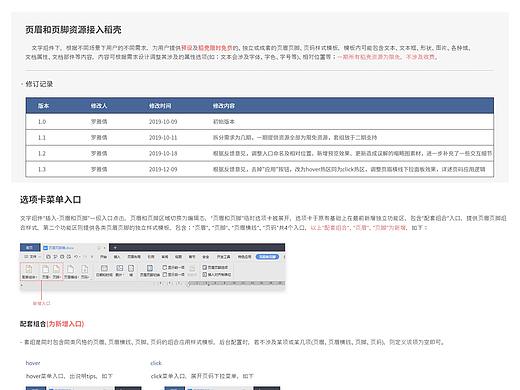
Task: Click the 域 field icon in the ribbon
Action: pyautogui.click(x=131, y=268)
